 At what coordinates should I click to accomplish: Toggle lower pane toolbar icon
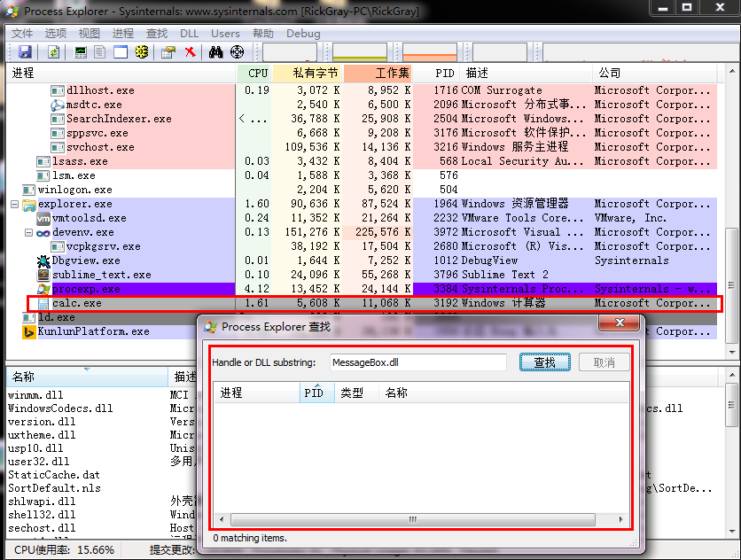point(121,52)
